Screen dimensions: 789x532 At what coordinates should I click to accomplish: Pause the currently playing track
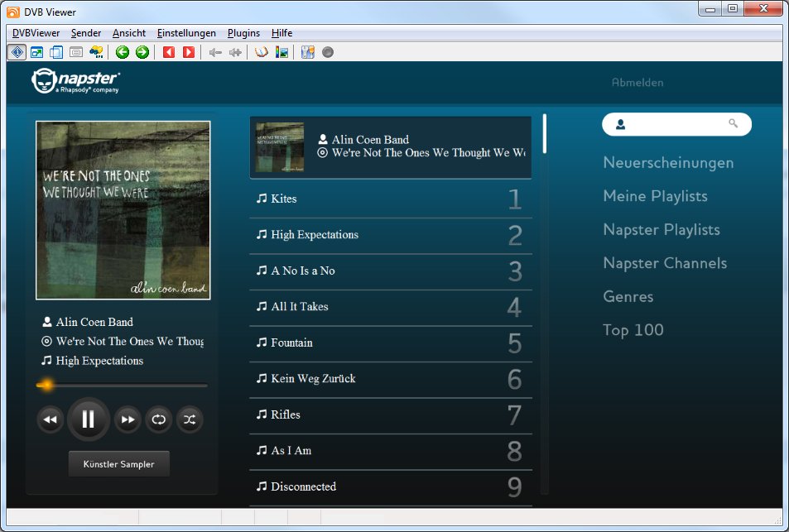tap(88, 419)
